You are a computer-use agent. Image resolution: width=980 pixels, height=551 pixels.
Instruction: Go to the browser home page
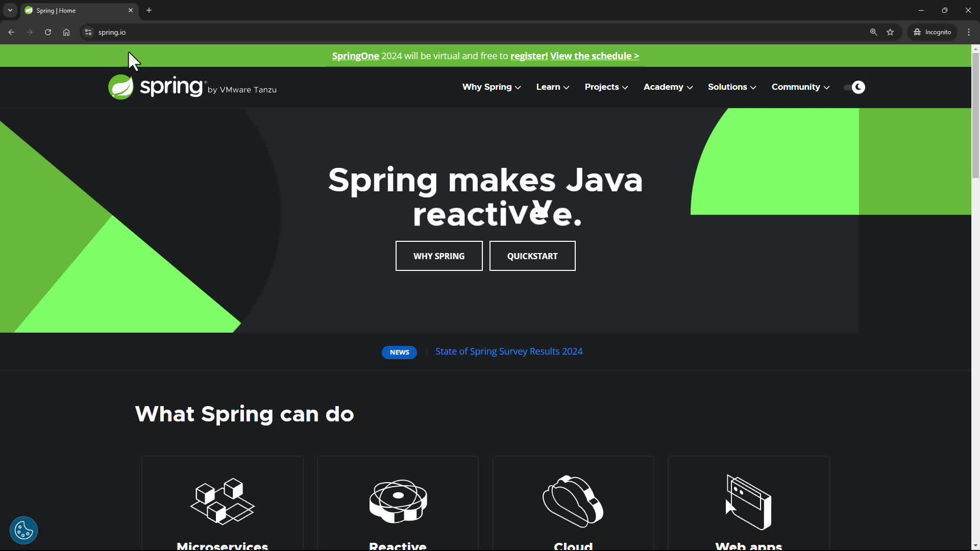(66, 32)
